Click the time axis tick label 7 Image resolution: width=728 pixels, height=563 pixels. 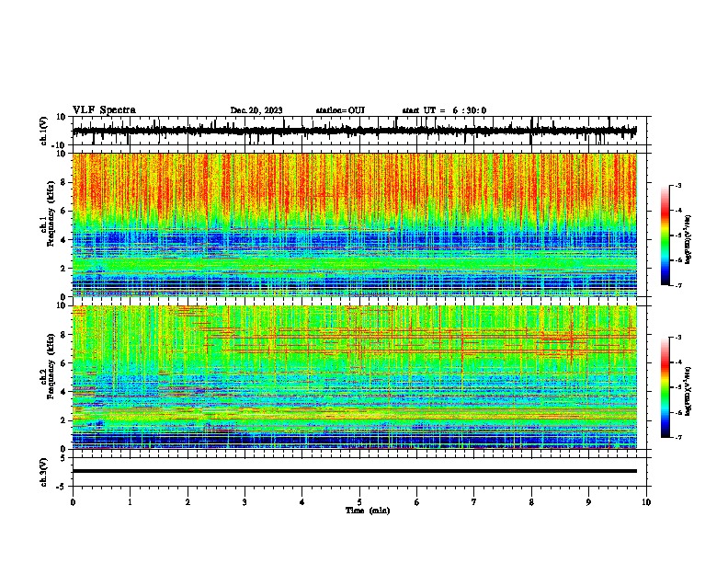click(474, 502)
